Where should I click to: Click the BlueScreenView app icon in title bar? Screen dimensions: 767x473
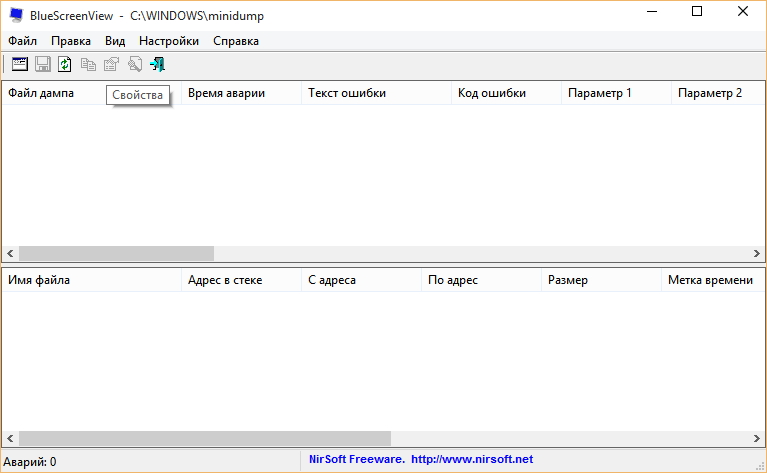click(x=16, y=15)
